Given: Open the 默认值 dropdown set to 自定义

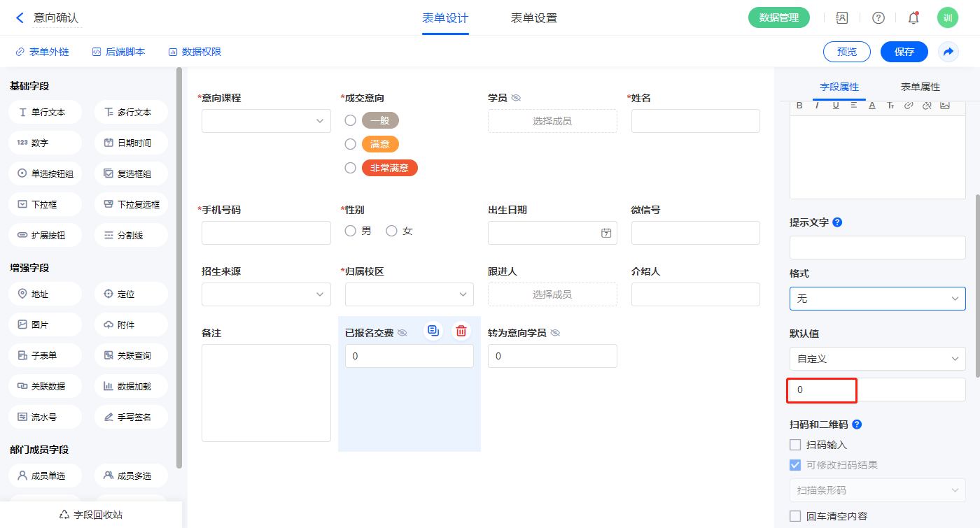Looking at the screenshot, I should pos(877,359).
